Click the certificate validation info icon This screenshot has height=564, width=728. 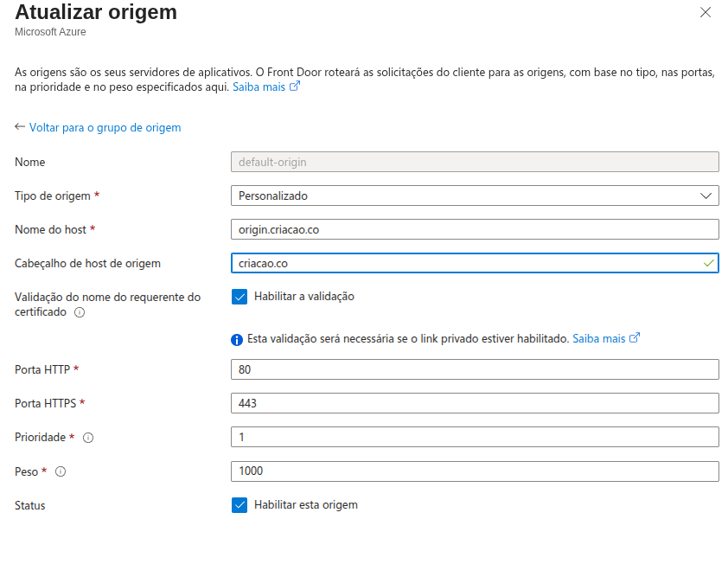click(x=80, y=312)
